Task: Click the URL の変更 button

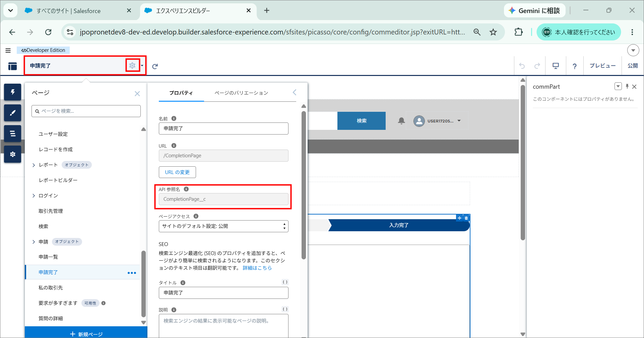Action: click(x=177, y=172)
